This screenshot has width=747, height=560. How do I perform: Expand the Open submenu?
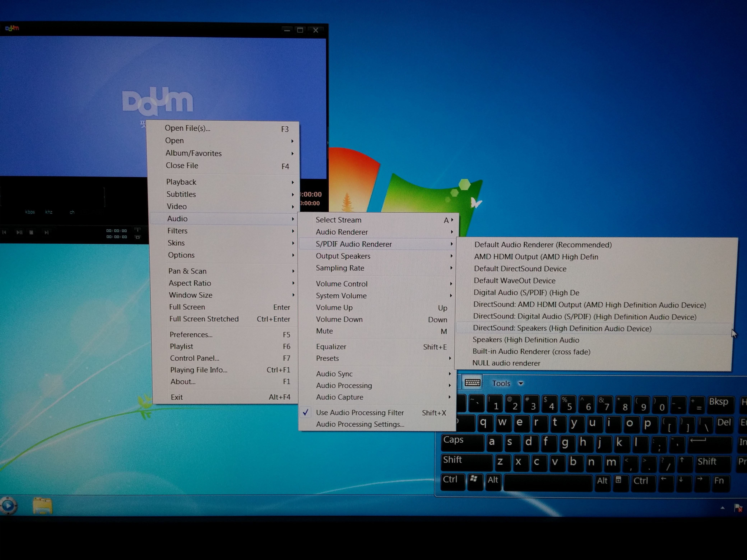click(x=223, y=141)
